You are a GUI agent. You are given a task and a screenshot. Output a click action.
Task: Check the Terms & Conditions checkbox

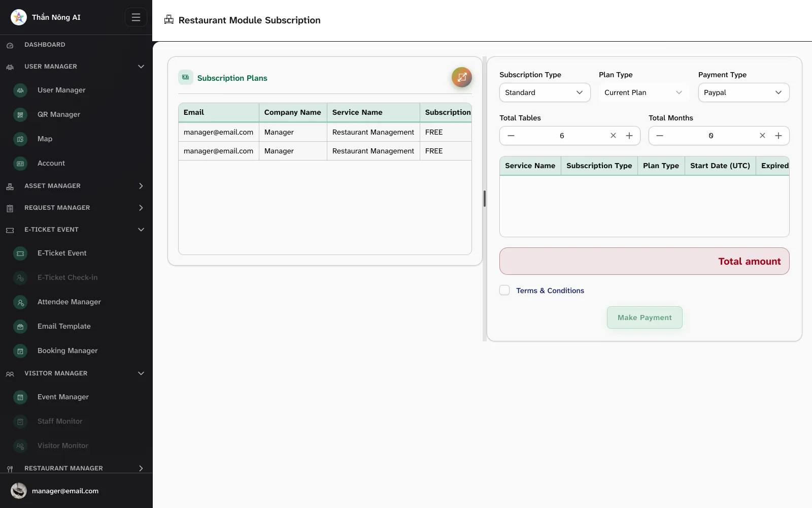point(504,290)
